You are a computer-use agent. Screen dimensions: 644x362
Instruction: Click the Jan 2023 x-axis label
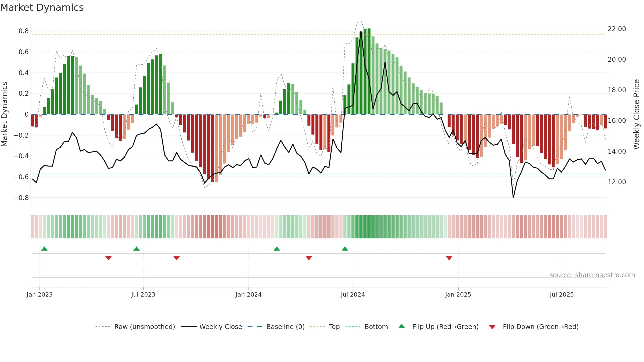coord(40,294)
